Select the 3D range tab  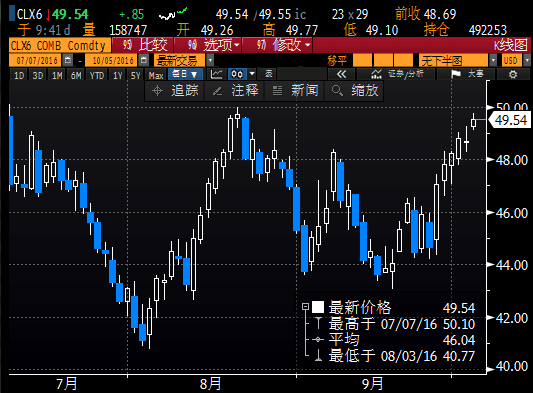click(x=37, y=75)
